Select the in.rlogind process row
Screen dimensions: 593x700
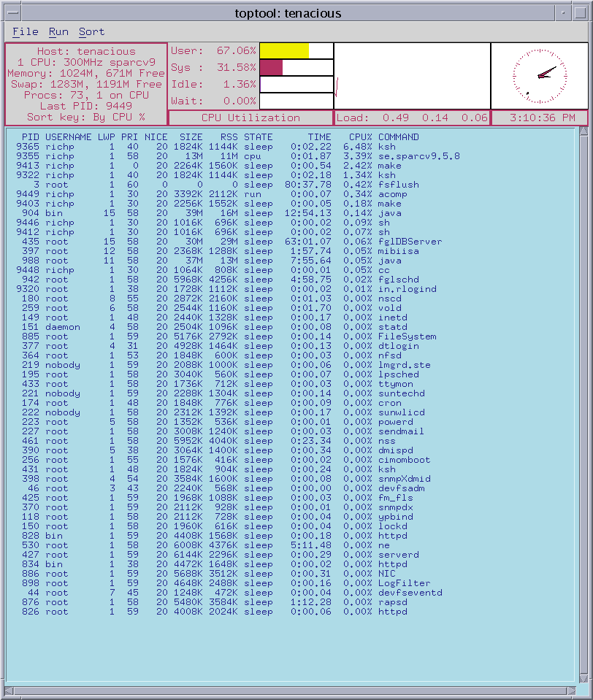tap(226, 289)
